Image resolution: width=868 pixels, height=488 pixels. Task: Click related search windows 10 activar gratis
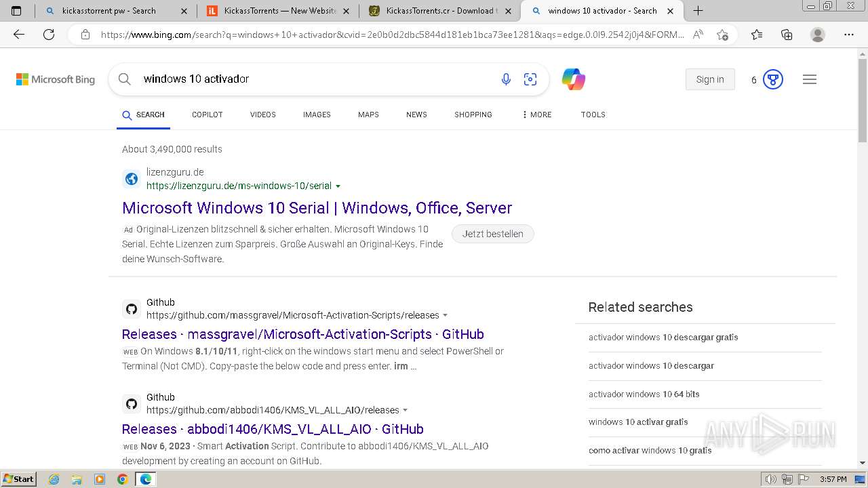[638, 422]
